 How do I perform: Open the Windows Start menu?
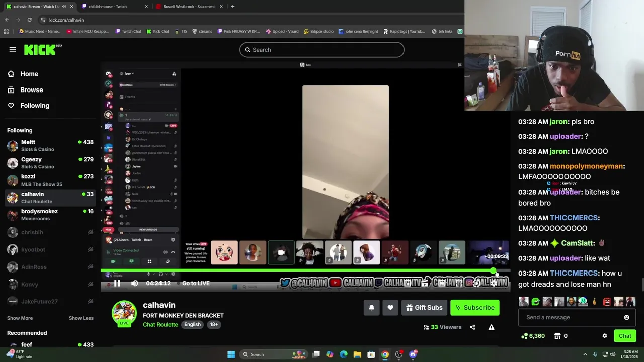click(231, 354)
